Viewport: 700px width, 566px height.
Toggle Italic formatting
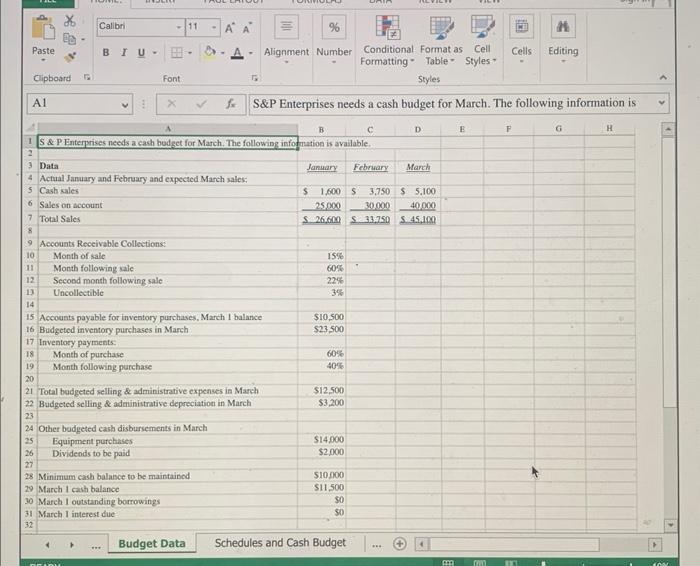click(x=124, y=52)
